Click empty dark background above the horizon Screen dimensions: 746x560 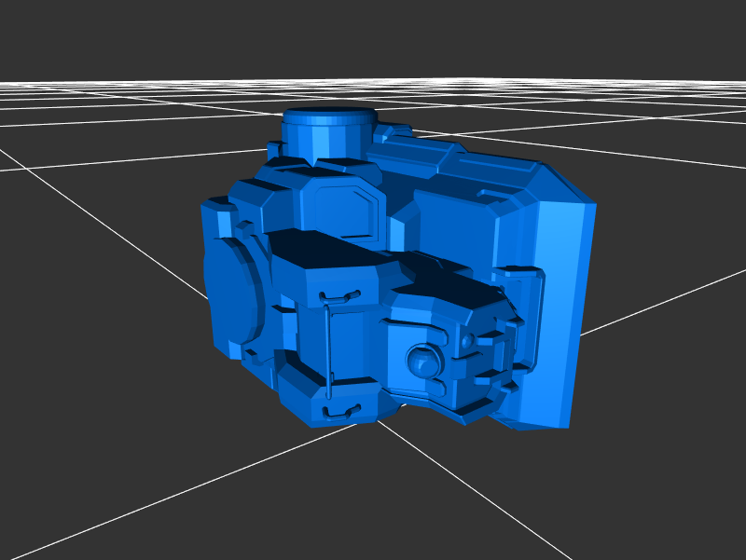pos(373,37)
